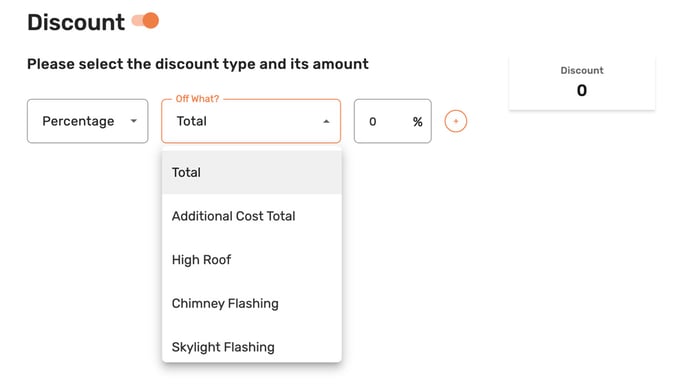The height and width of the screenshot is (384, 688).
Task: Click the % symbol in the amount field
Action: click(417, 122)
